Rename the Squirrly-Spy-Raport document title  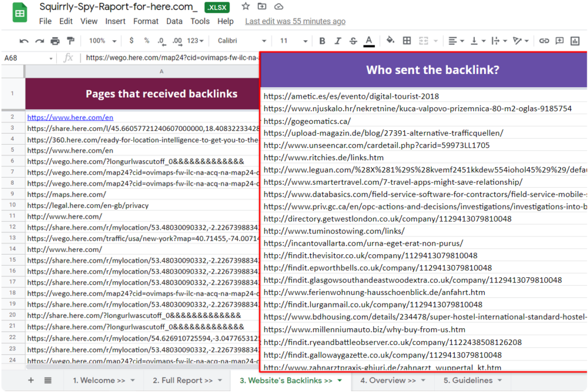pyautogui.click(x=118, y=7)
